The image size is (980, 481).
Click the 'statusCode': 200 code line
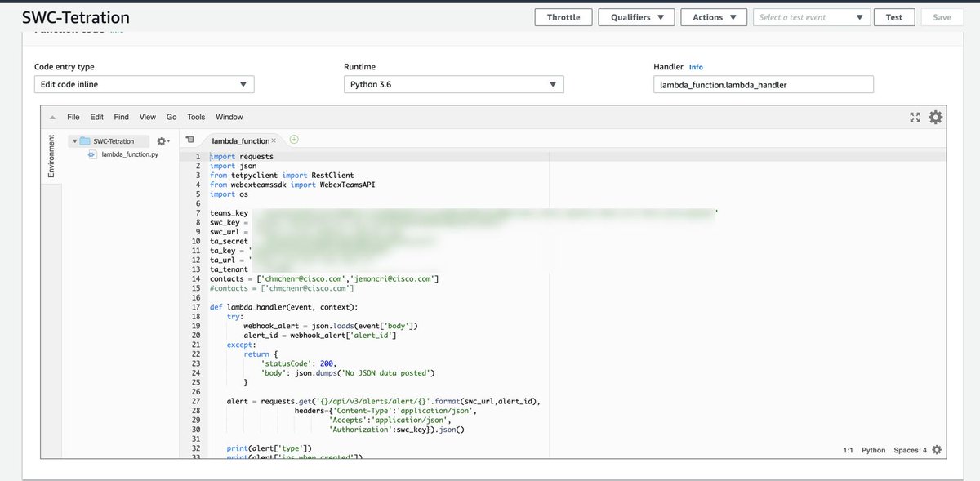297,363
